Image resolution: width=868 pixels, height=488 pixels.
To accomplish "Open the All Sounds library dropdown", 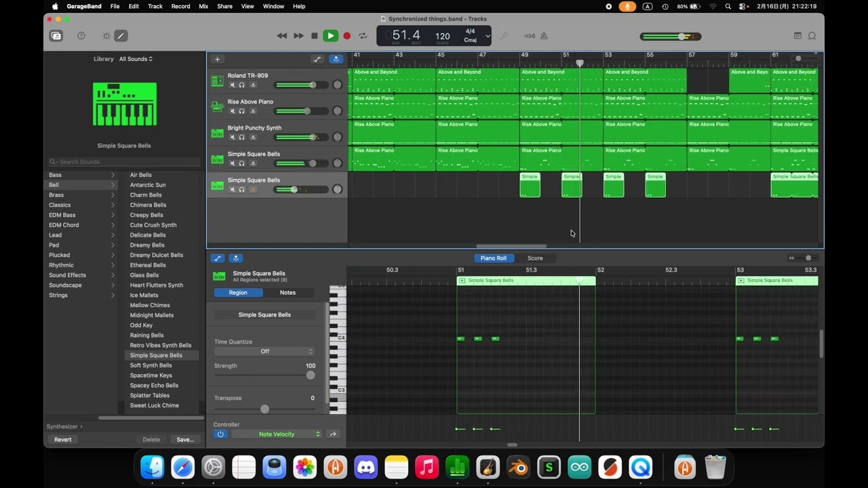I will 136,59.
